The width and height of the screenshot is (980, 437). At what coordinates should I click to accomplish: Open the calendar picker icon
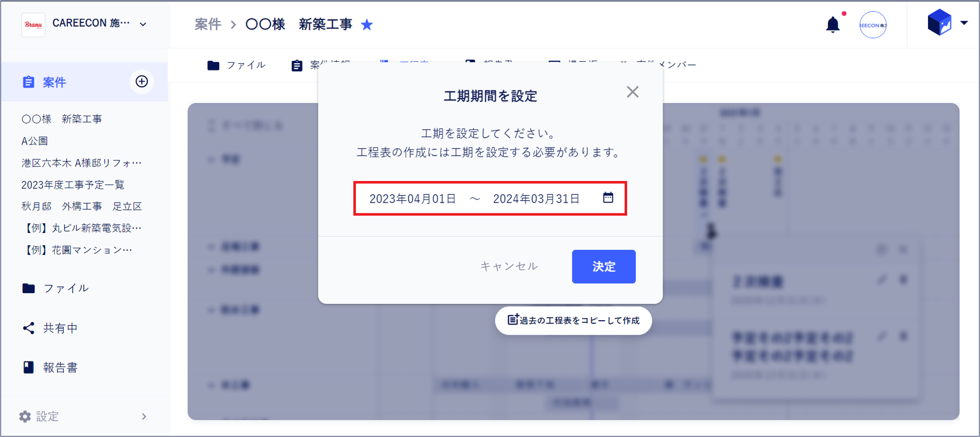pyautogui.click(x=608, y=197)
